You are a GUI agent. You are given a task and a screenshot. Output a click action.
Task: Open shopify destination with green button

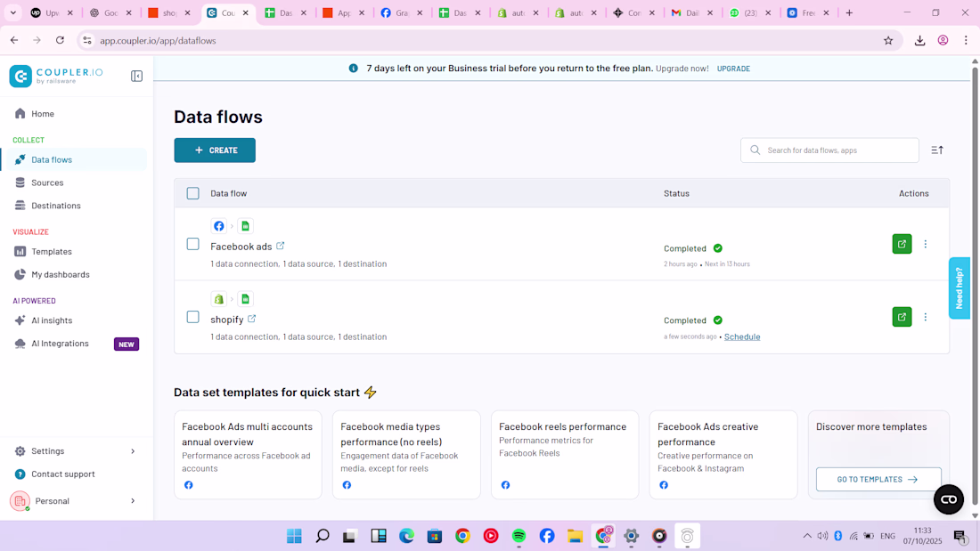coord(902,317)
